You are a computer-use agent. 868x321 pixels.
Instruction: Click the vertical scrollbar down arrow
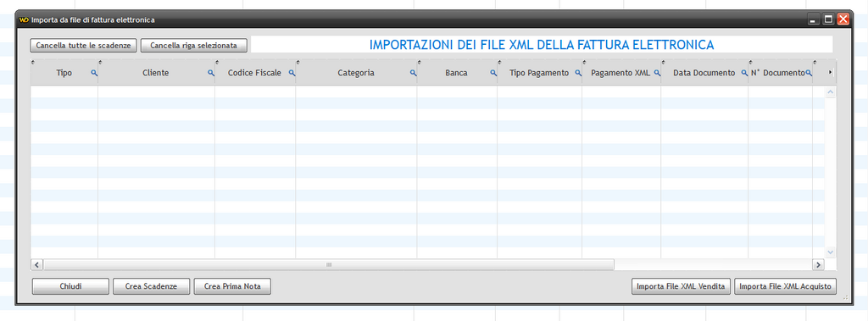pos(831,252)
